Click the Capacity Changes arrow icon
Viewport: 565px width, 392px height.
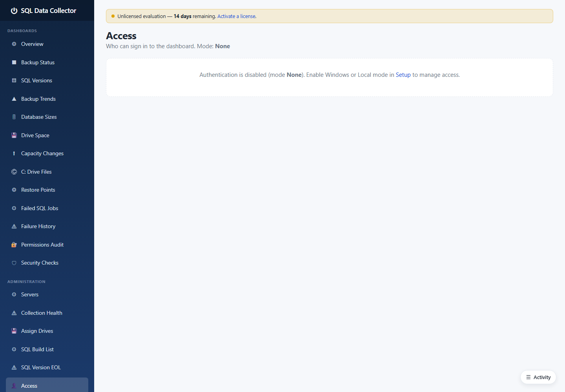click(x=14, y=154)
